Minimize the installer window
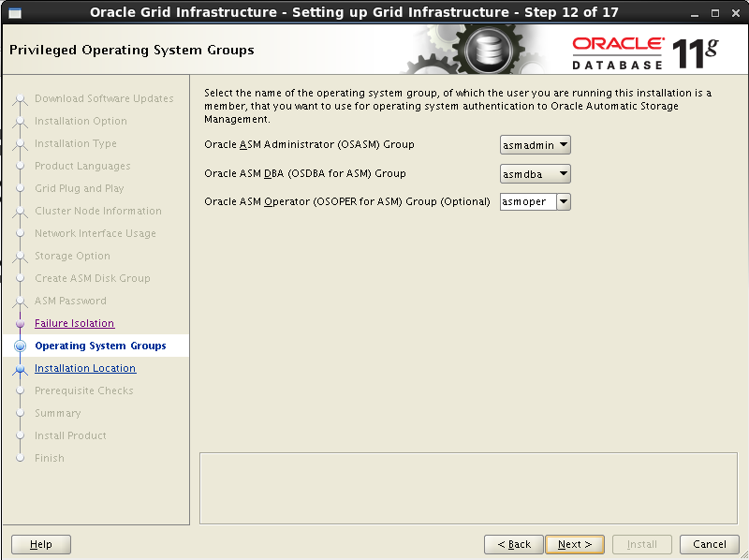The image size is (749, 560). click(695, 13)
